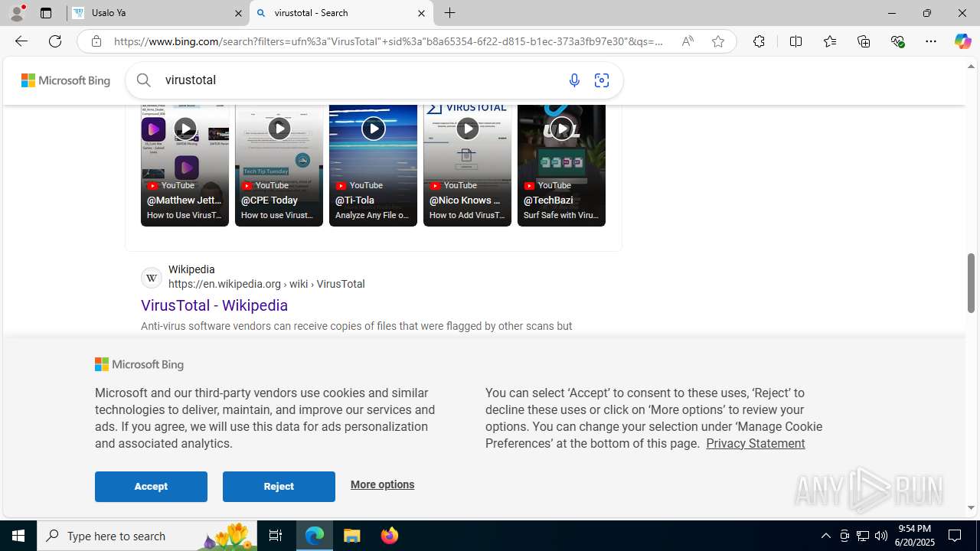Click the search magnifier icon
Screen dimensions: 980x551
[x=144, y=80]
